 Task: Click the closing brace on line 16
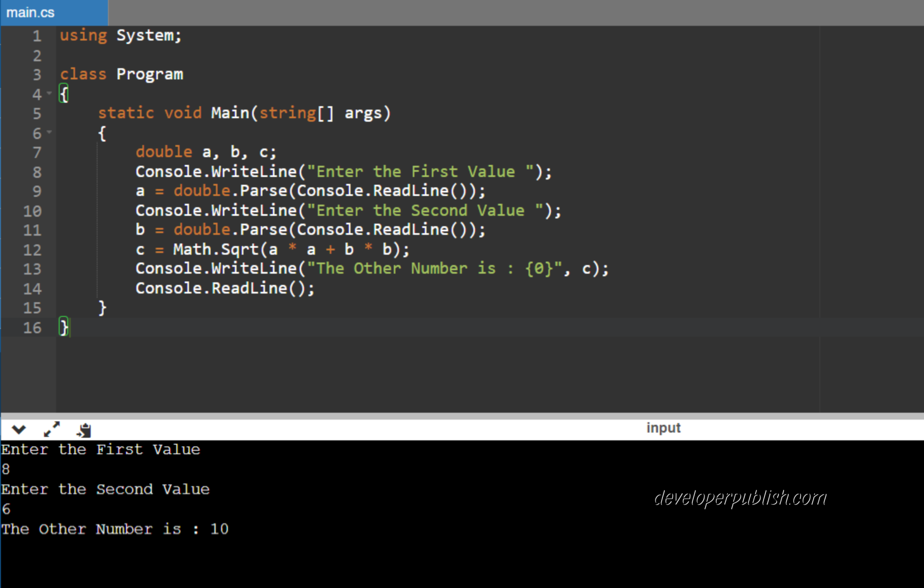pyautogui.click(x=64, y=328)
